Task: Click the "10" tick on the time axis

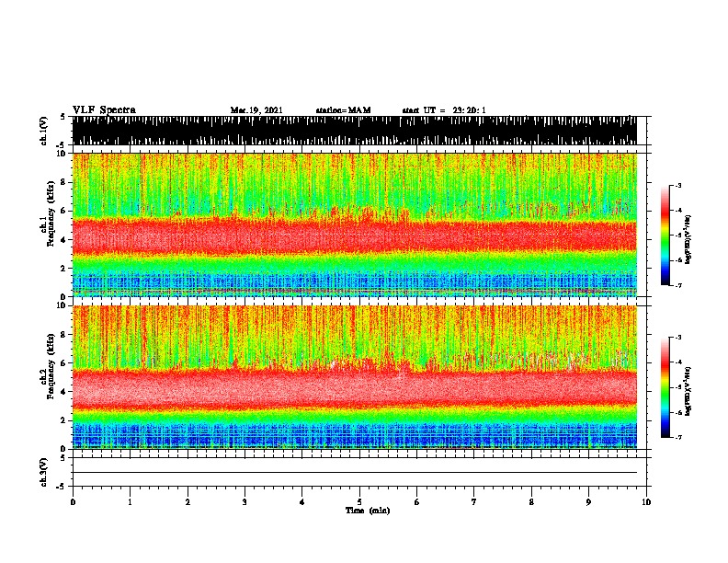Action: pos(646,501)
